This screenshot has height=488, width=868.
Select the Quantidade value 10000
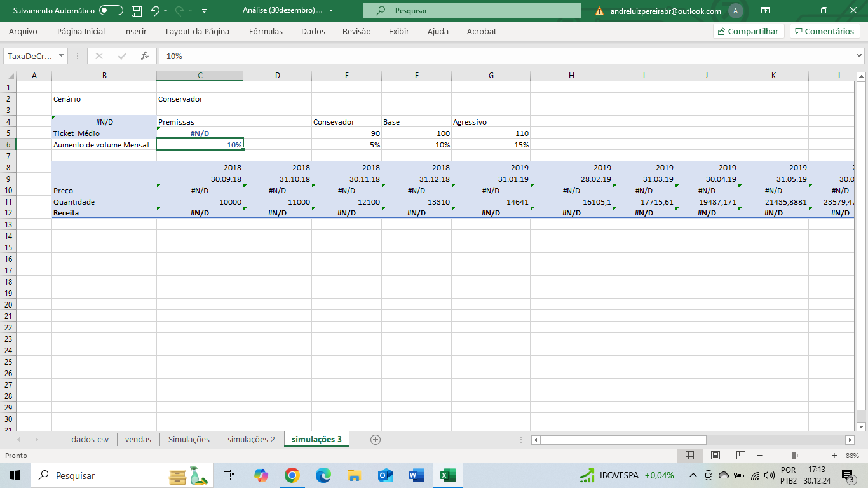[x=200, y=201]
